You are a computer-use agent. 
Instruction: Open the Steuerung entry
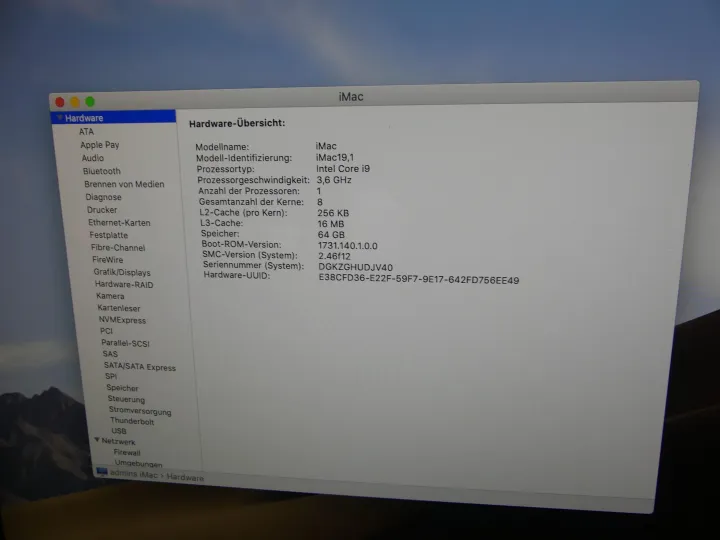pos(126,399)
